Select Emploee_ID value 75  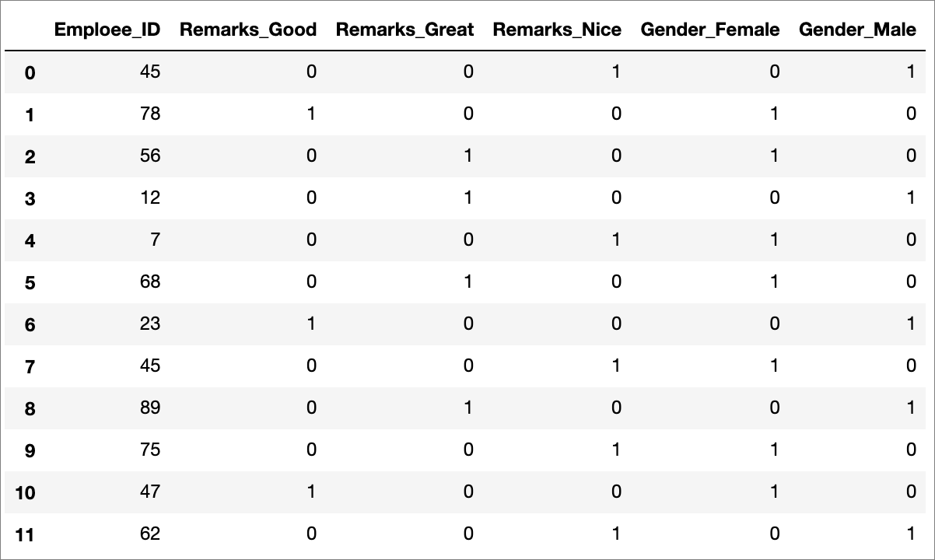[x=150, y=450]
